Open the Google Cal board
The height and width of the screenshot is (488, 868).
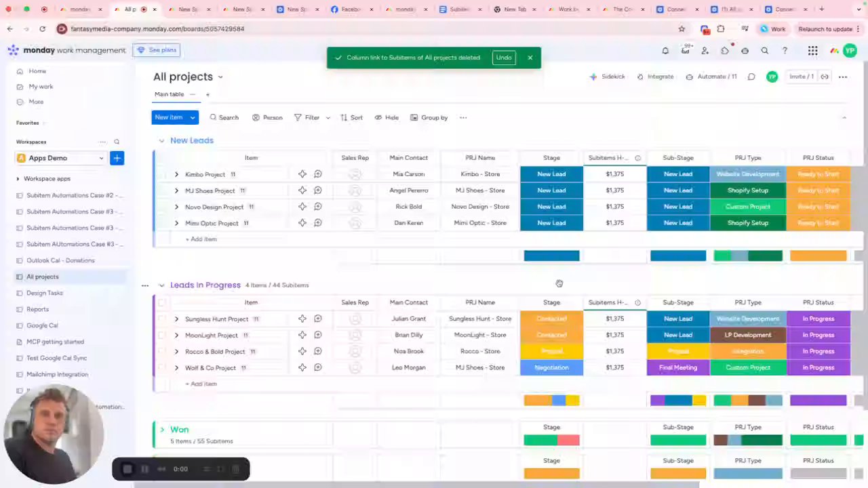[x=42, y=325]
